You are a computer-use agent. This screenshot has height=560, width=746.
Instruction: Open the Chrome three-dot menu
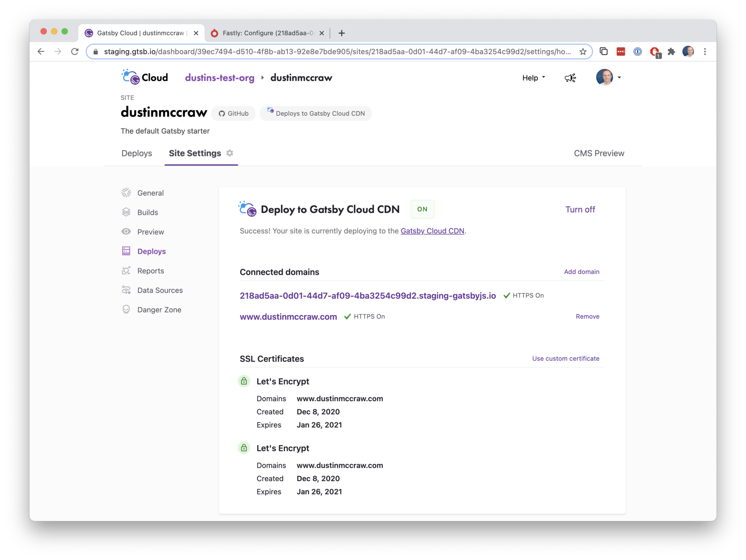click(705, 51)
